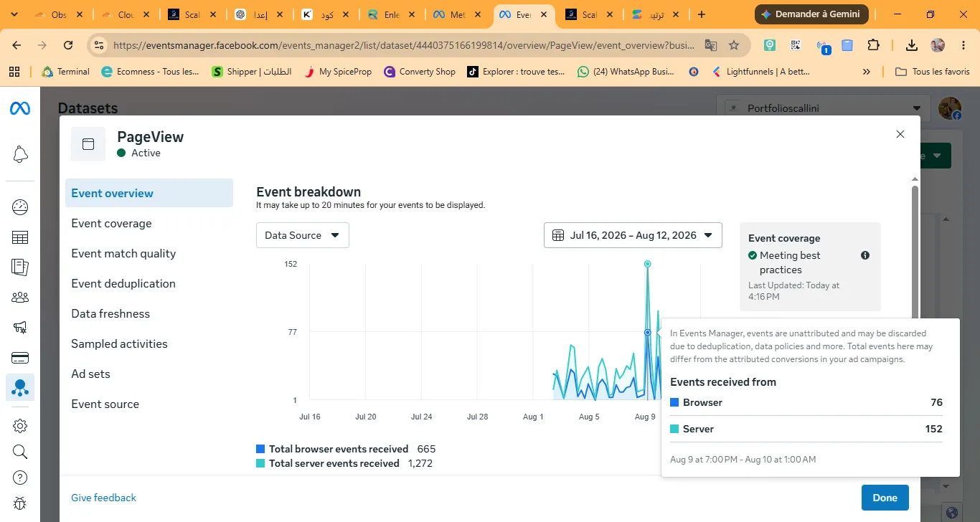This screenshot has width=980, height=522.
Task: Open the Terminal bookmark
Action: click(66, 72)
